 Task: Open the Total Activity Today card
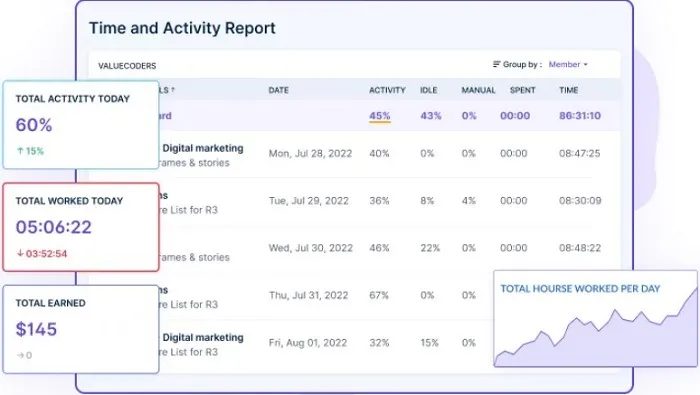coord(81,125)
